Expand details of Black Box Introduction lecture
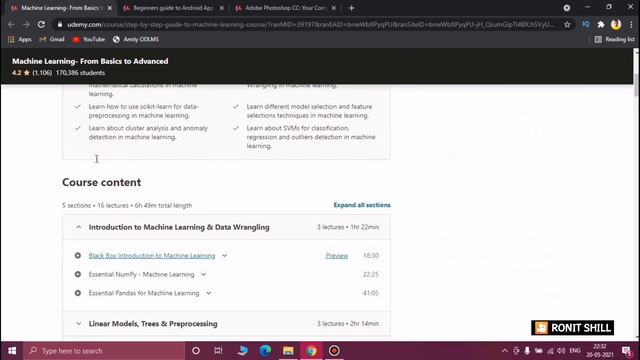The image size is (640, 360). pos(224,256)
